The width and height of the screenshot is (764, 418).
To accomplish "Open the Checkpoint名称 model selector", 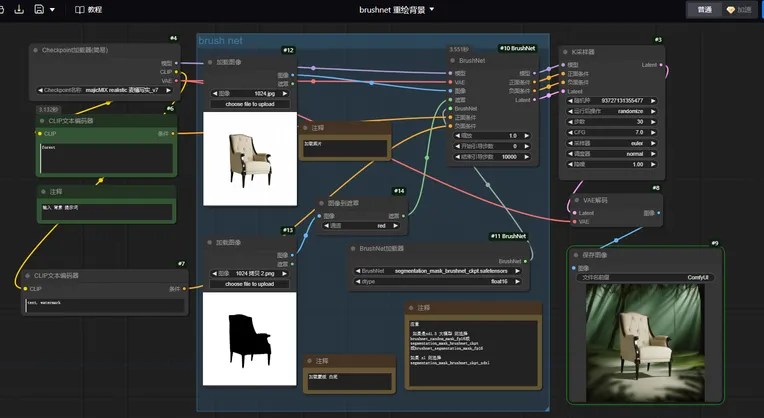I will [104, 90].
